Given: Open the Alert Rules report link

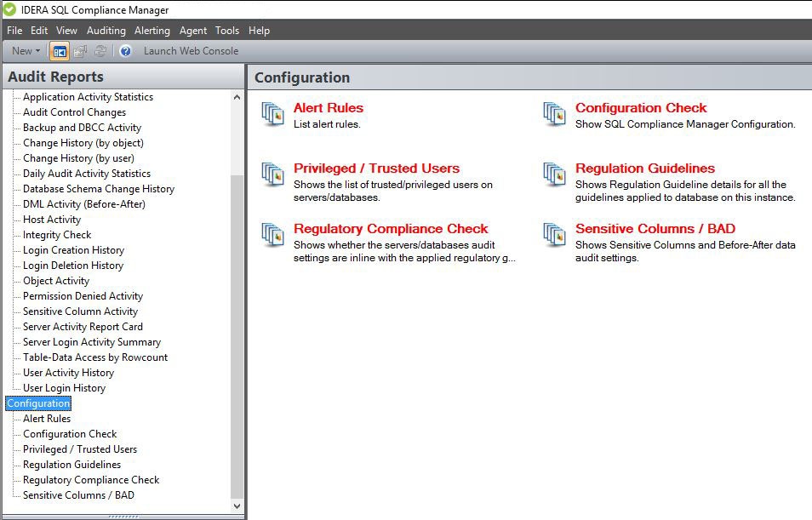Looking at the screenshot, I should point(329,108).
